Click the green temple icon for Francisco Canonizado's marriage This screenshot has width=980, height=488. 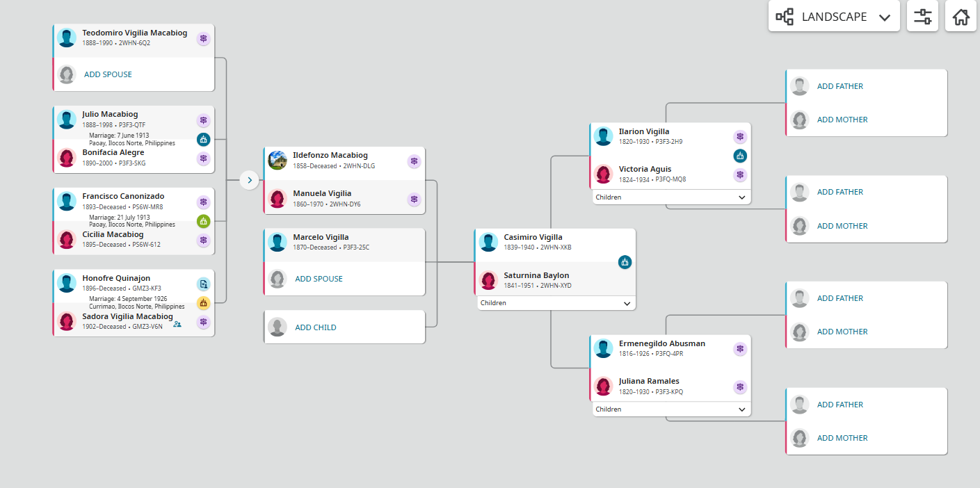(203, 222)
